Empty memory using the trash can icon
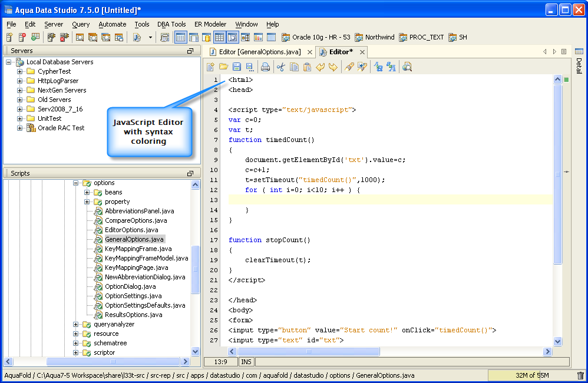Screen dimensions: 588x383 pos(580,375)
